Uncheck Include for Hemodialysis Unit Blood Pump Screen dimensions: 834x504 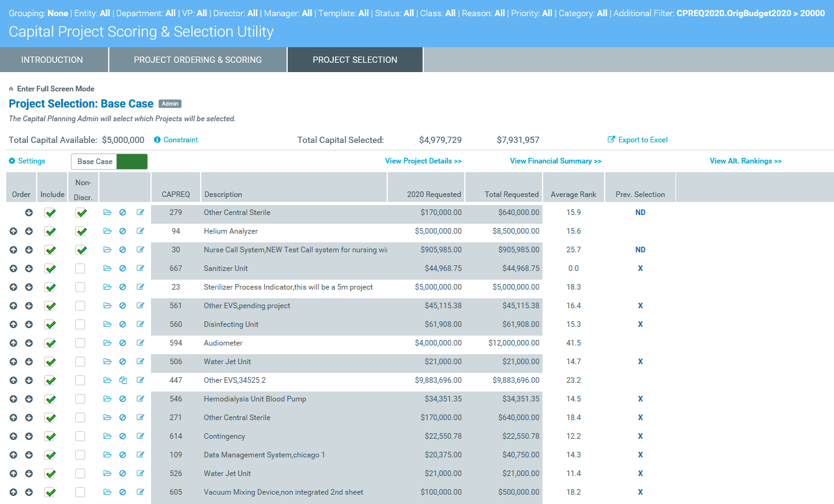50,399
